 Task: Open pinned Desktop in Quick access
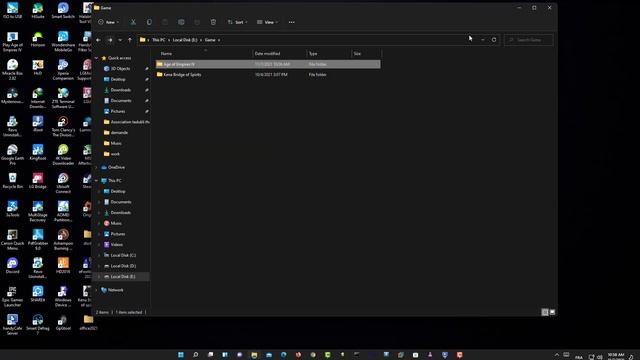click(118, 79)
